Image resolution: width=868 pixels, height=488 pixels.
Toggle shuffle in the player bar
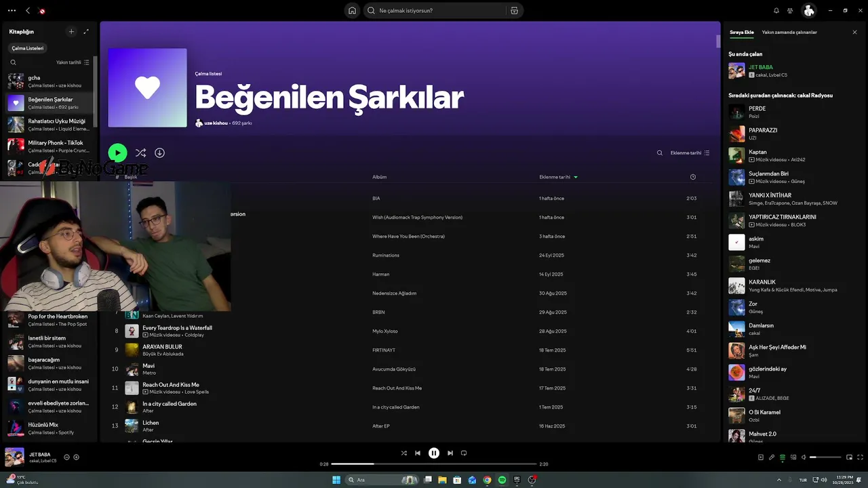403,453
